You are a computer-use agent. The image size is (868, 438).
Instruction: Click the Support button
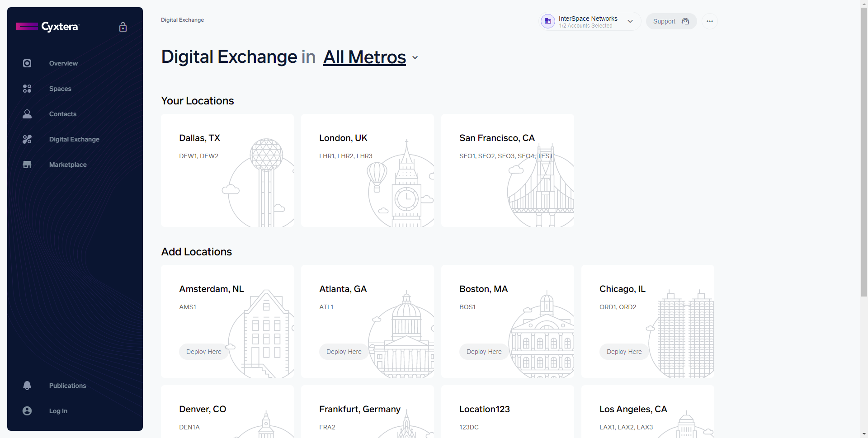671,21
